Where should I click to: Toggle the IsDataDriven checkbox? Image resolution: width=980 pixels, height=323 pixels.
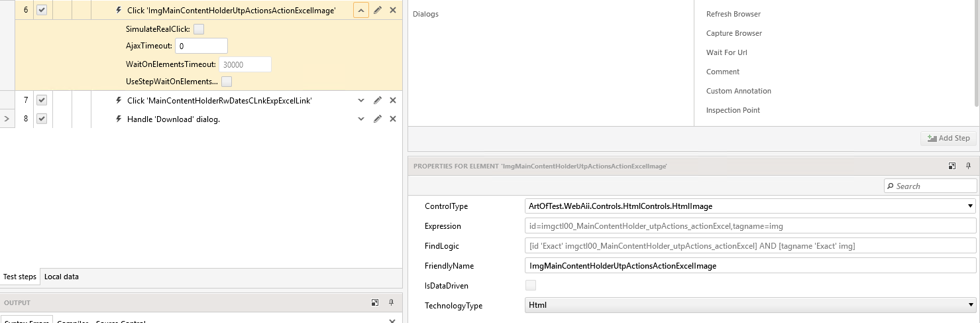[x=531, y=285]
